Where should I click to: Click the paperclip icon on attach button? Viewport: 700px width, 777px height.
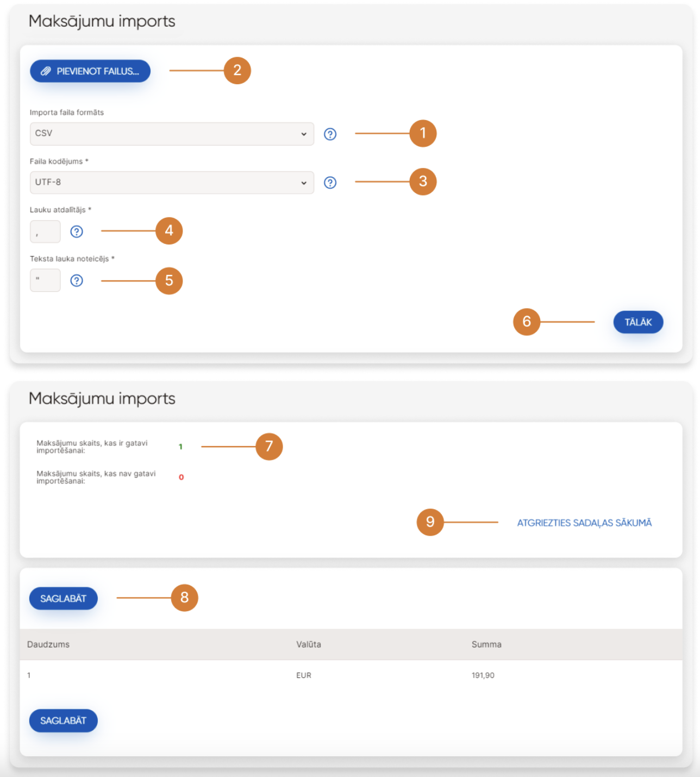click(x=46, y=71)
